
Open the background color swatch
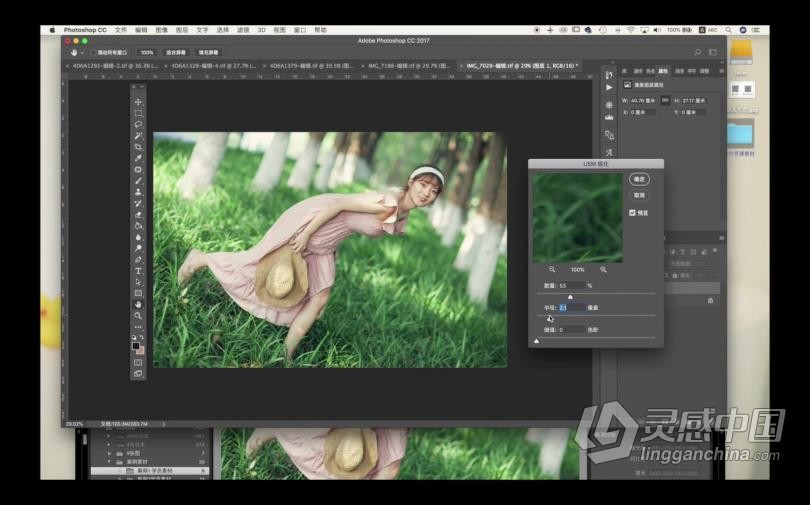point(141,351)
